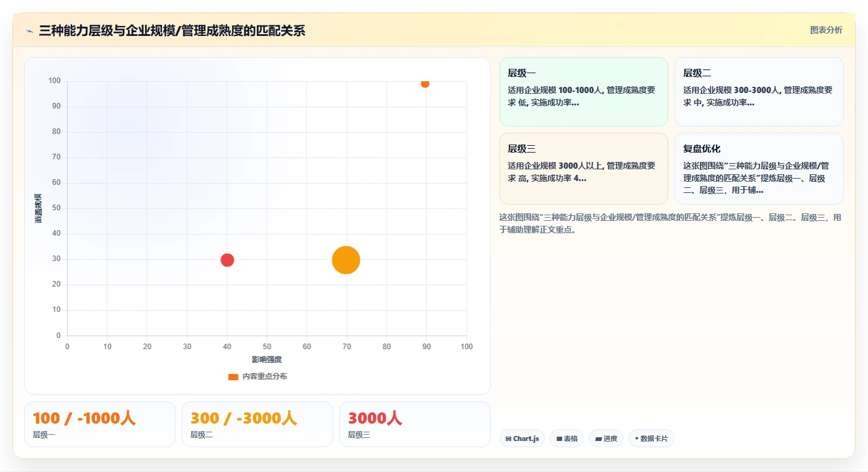This screenshot has width=868, height=472.
Task: Click the 300 / -3000人 stat card
Action: (x=257, y=424)
